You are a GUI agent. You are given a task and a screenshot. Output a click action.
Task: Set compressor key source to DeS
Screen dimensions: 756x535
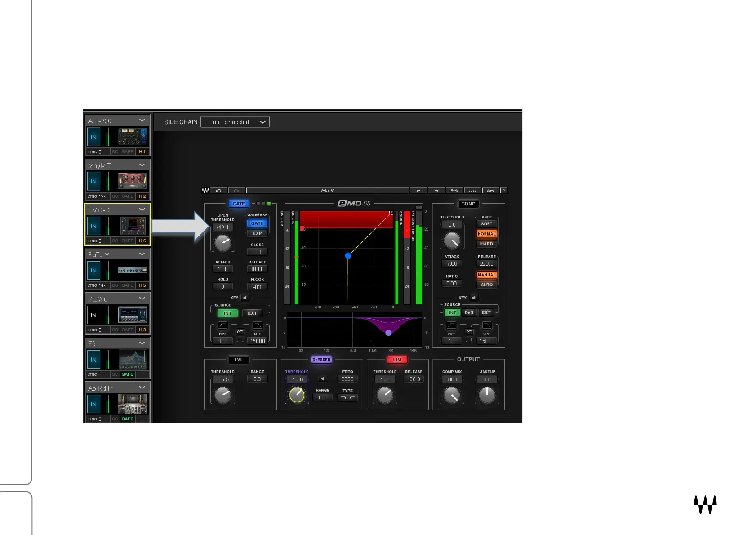pos(469,312)
